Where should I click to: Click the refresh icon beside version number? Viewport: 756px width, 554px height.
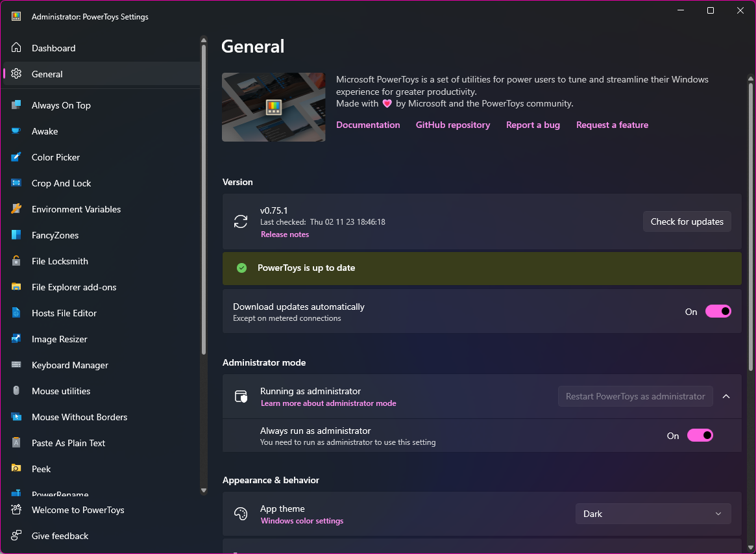tap(241, 221)
